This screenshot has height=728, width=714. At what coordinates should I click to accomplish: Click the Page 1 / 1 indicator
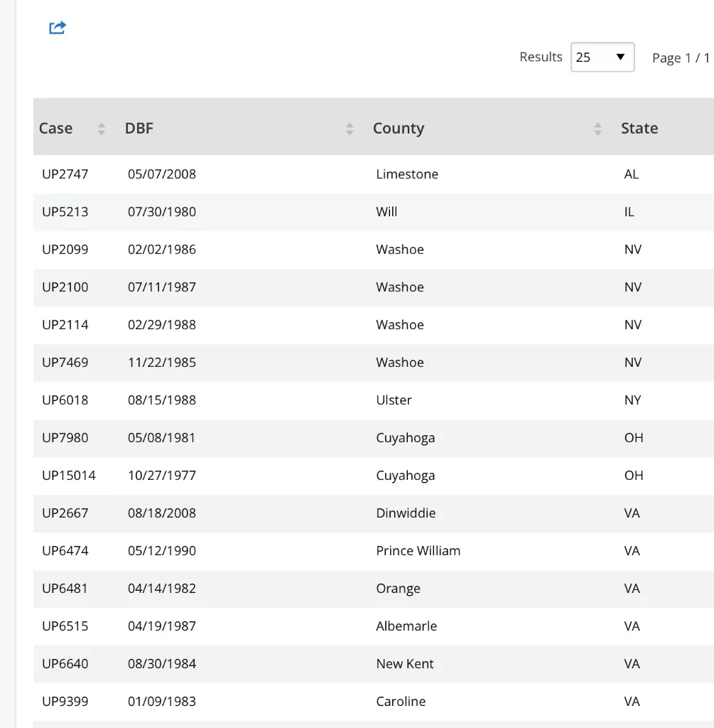pyautogui.click(x=680, y=58)
